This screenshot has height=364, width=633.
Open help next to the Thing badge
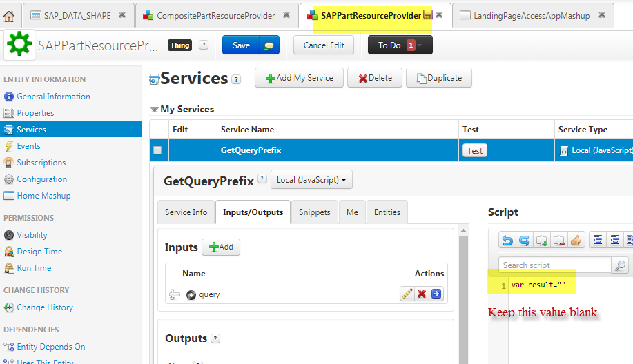(x=204, y=45)
